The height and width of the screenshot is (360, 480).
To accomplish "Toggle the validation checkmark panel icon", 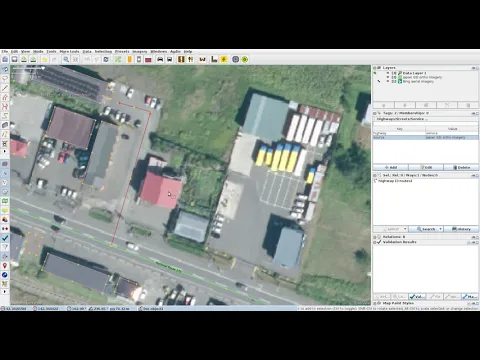I will [5, 238].
